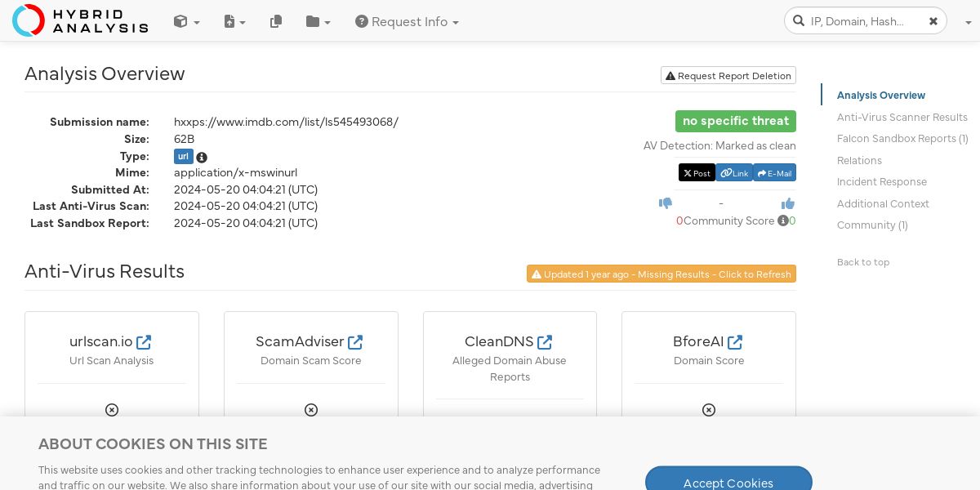Share the report by E-Mail
Screen dimensions: 980x490
(x=774, y=173)
